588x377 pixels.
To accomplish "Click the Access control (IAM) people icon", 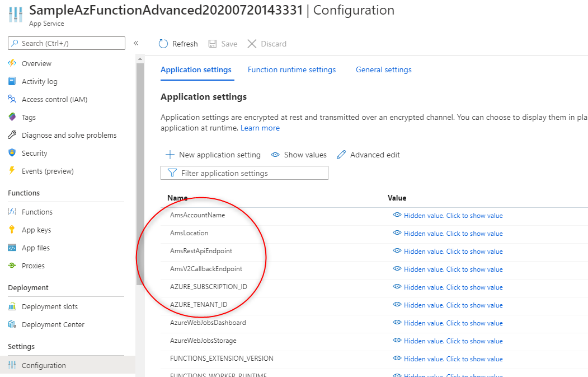I will (x=12, y=99).
